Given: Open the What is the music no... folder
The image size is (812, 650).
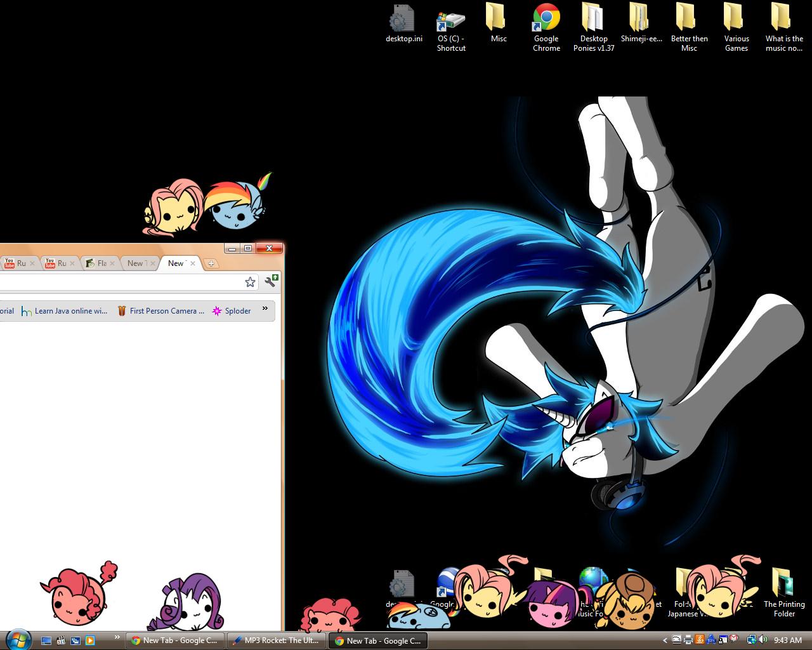Looking at the screenshot, I should [x=784, y=29].
